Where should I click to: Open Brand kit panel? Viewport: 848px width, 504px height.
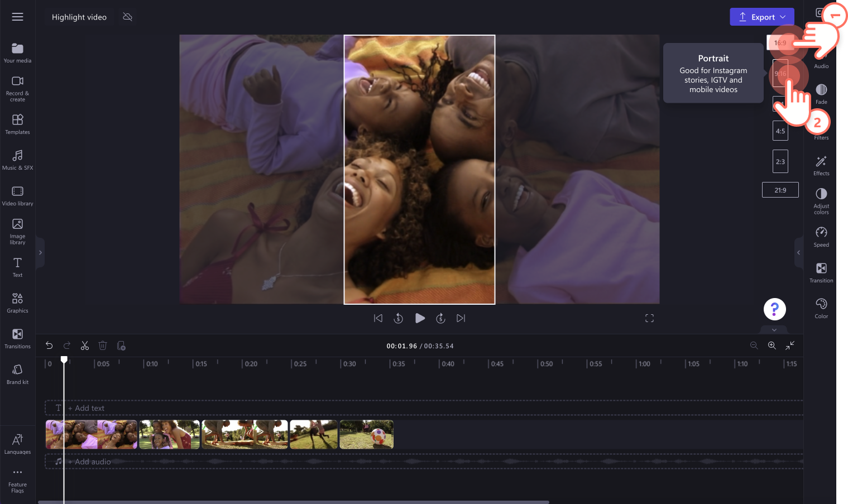pyautogui.click(x=17, y=375)
